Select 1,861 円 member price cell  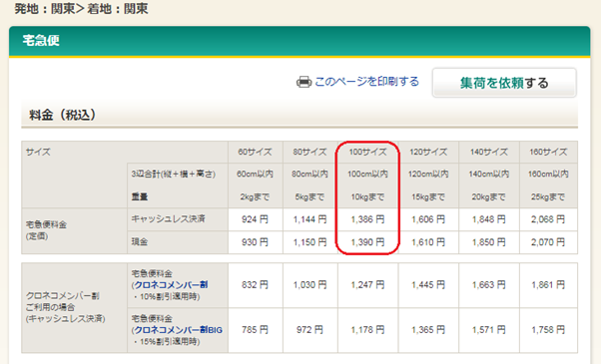(548, 285)
